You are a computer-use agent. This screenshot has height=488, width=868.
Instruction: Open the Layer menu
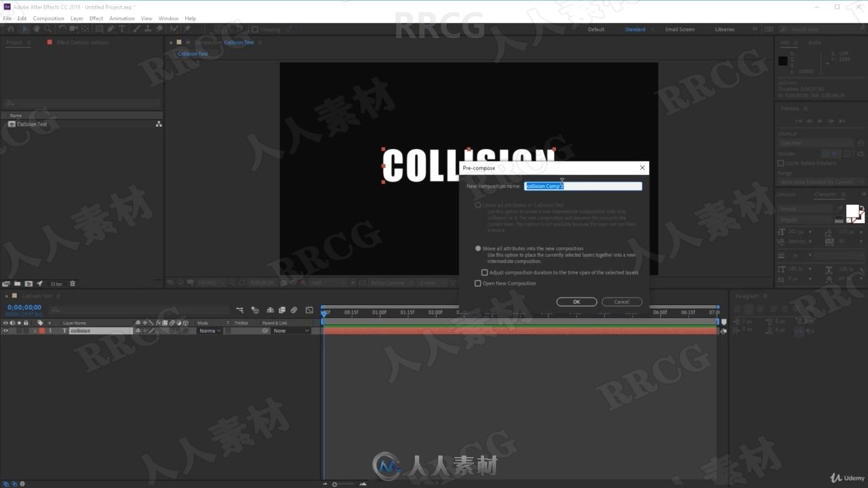point(77,18)
